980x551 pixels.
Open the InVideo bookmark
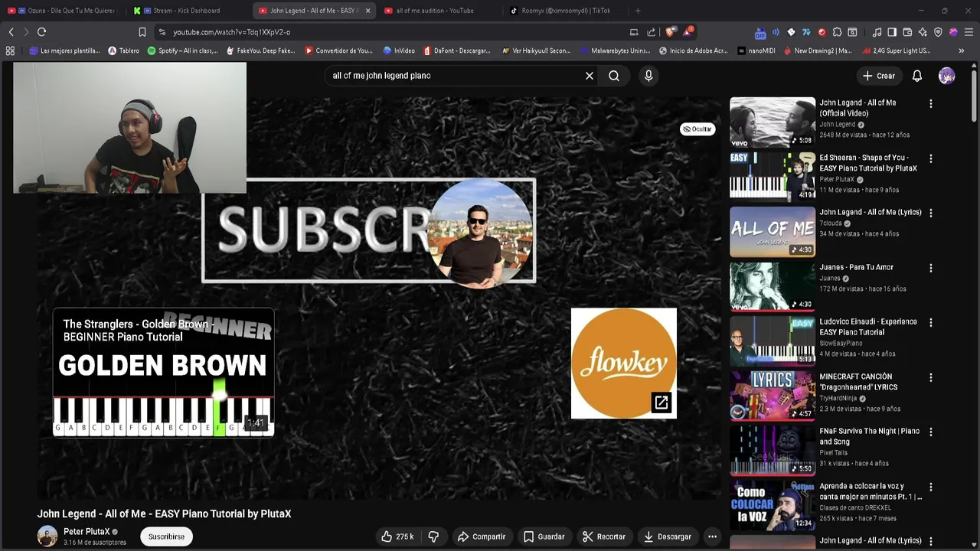[399, 51]
